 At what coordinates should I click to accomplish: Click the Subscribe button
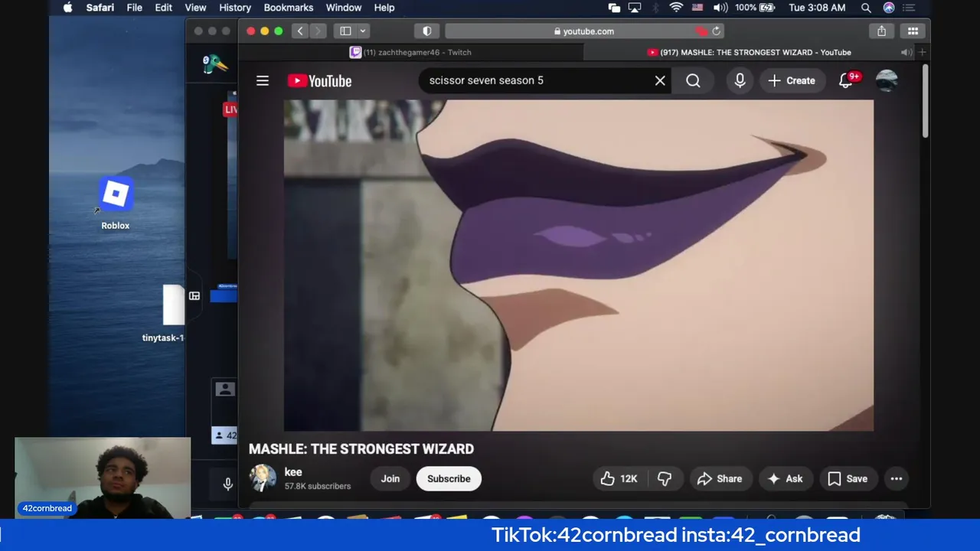tap(449, 479)
